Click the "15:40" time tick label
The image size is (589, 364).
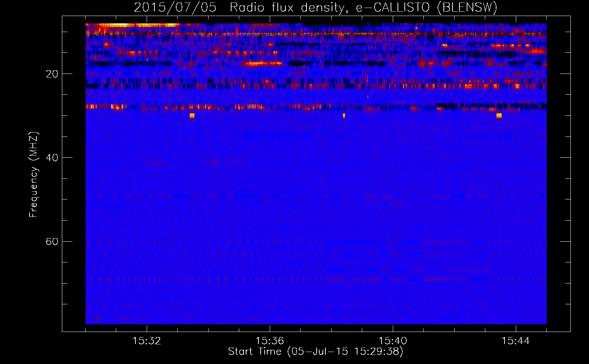click(393, 341)
